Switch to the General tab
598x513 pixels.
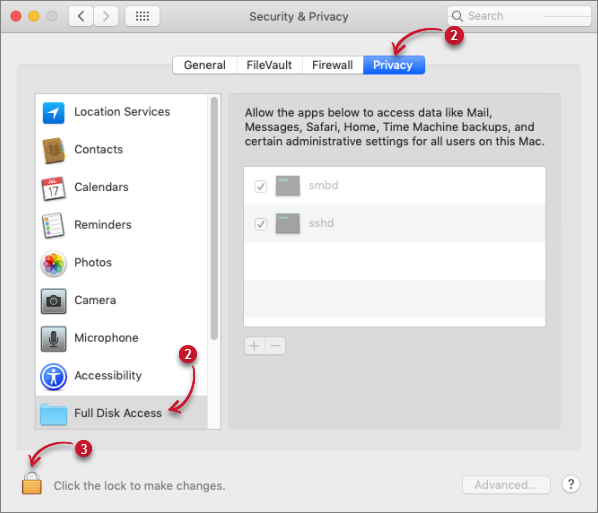pos(205,65)
